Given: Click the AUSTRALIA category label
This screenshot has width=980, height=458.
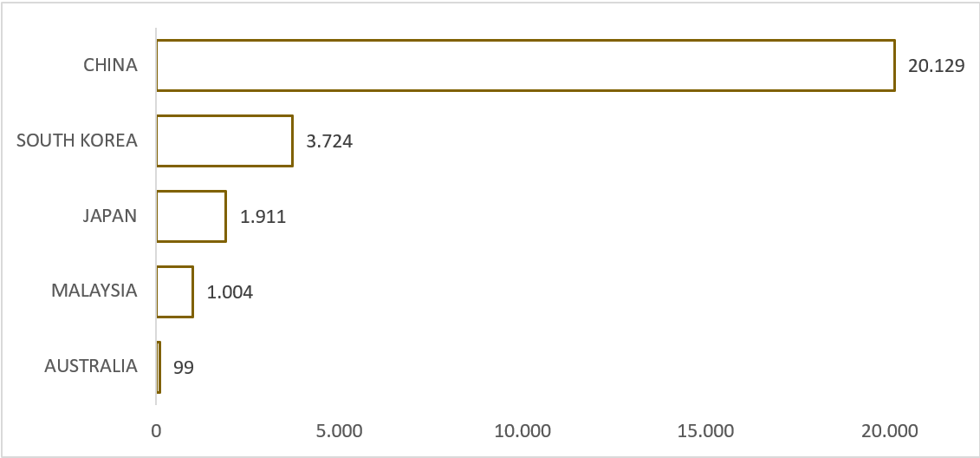Looking at the screenshot, I should coord(91,367).
